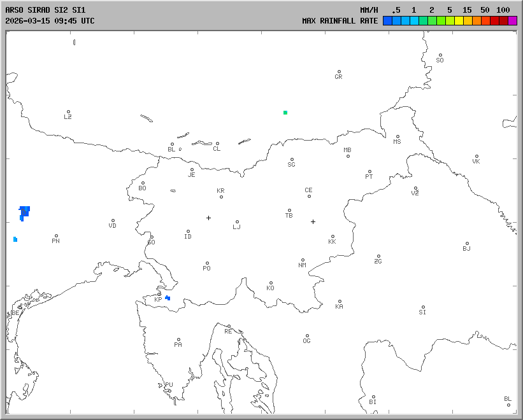Select the yellow swatch in rainfall legend
The width and height of the screenshot is (523, 420).
459,21
